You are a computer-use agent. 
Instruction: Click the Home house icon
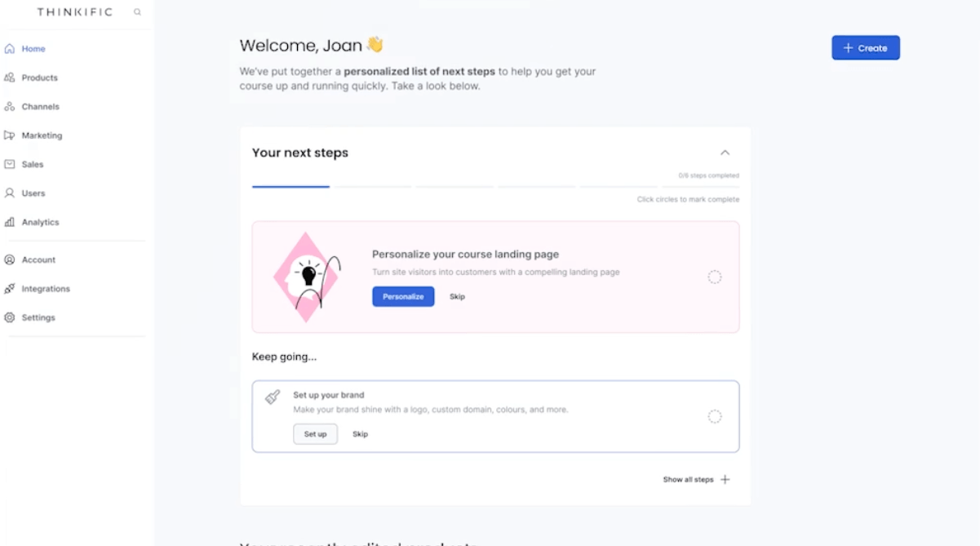pos(10,49)
